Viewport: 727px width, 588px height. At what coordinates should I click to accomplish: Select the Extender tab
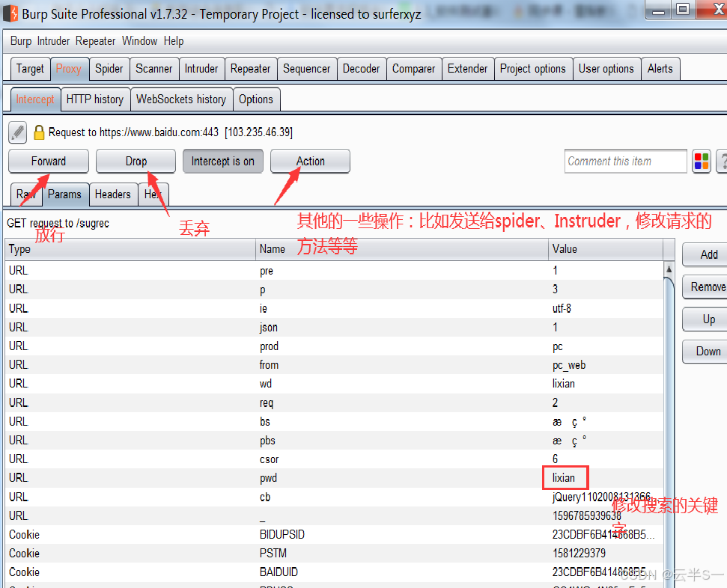coord(467,69)
